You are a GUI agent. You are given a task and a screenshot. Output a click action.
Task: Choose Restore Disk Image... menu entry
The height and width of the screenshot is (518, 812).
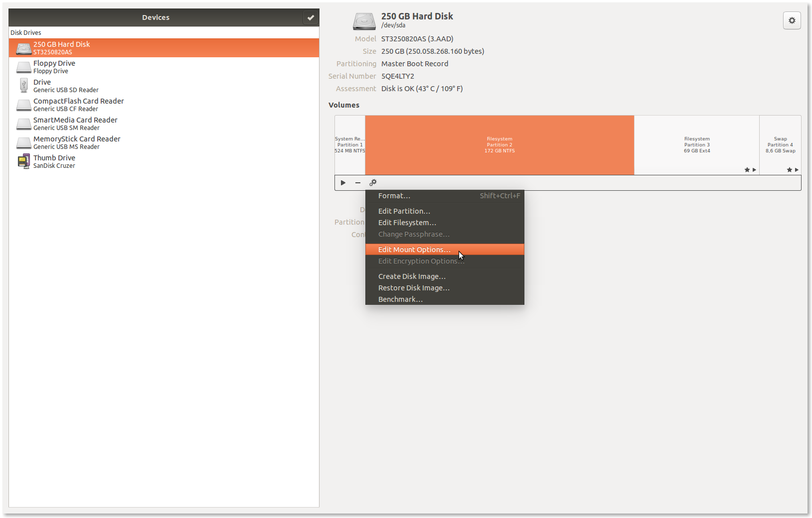tap(445, 288)
